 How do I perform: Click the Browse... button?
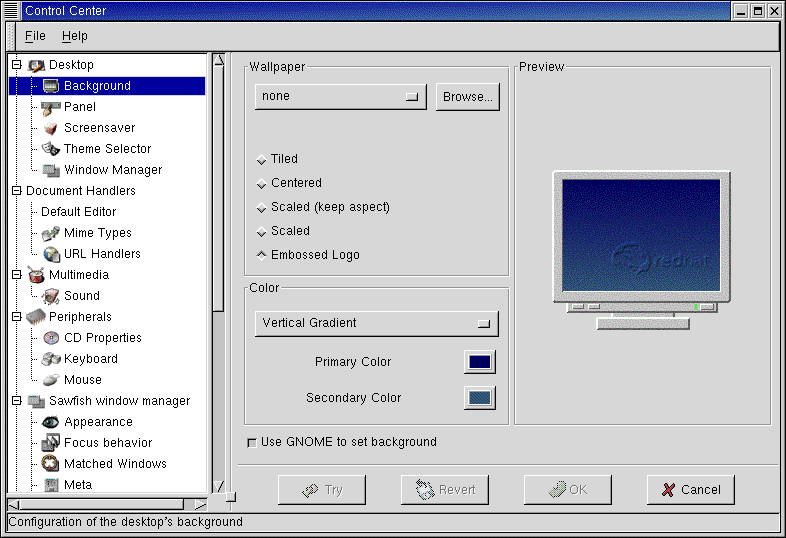pyautogui.click(x=468, y=97)
